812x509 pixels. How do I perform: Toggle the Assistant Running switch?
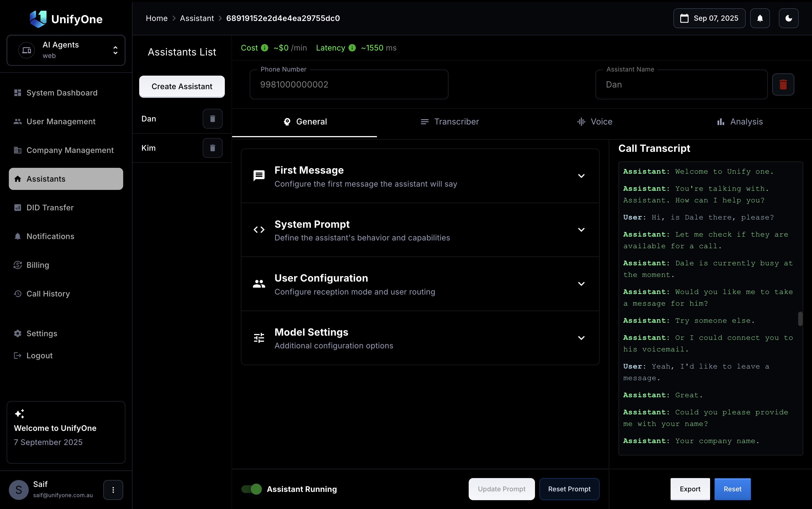click(x=252, y=489)
